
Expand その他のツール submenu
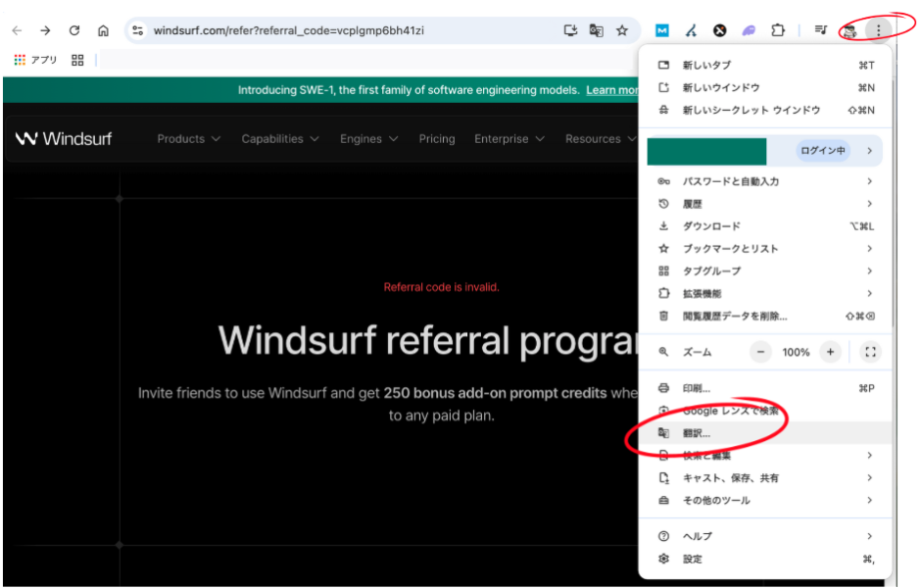[765, 501]
